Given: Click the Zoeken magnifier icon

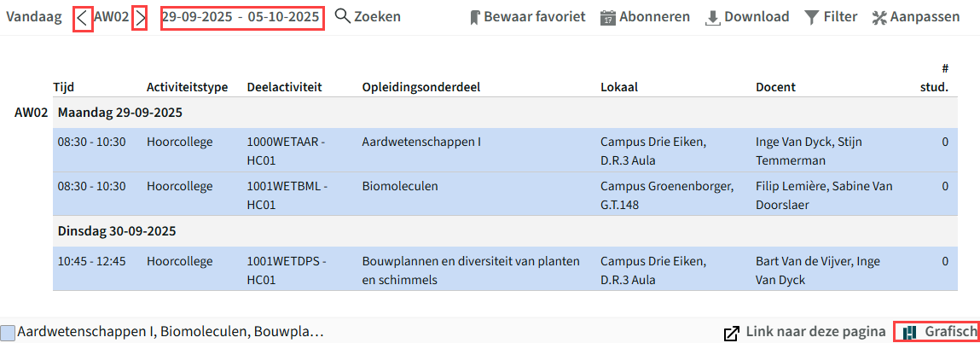Looking at the screenshot, I should pyautogui.click(x=343, y=16).
